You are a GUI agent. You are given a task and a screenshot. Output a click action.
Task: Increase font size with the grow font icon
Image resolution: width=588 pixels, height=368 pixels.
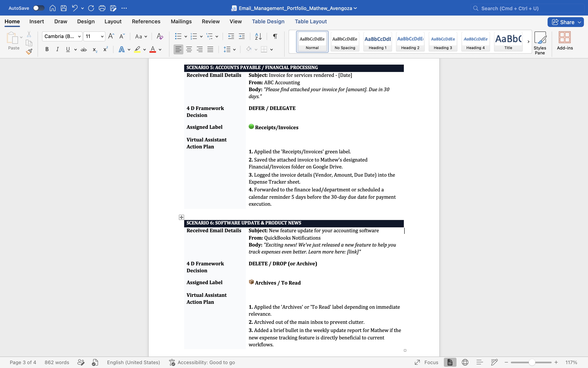coord(111,36)
